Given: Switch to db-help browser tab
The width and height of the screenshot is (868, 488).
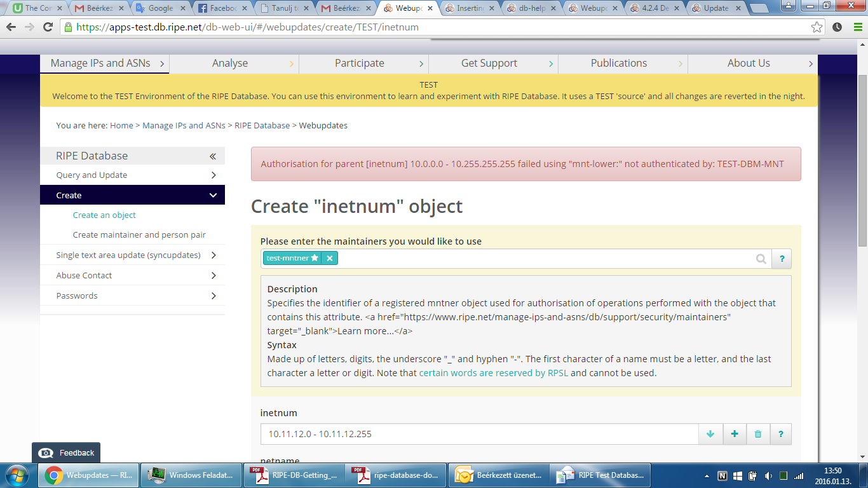Looking at the screenshot, I should point(531,8).
